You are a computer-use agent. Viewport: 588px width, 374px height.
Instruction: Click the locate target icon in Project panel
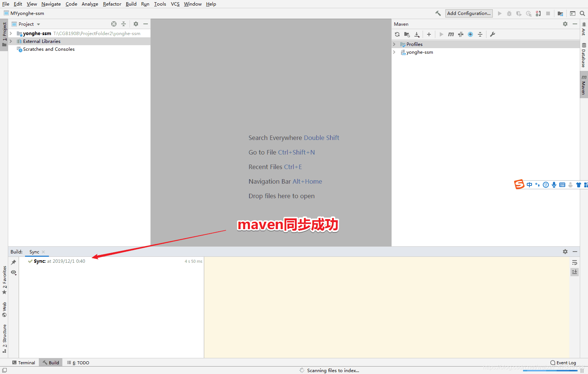point(114,24)
